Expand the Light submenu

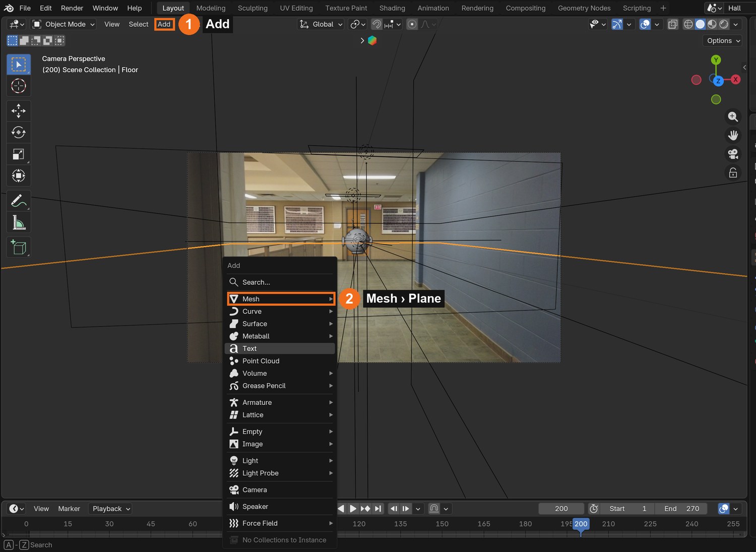tap(281, 461)
